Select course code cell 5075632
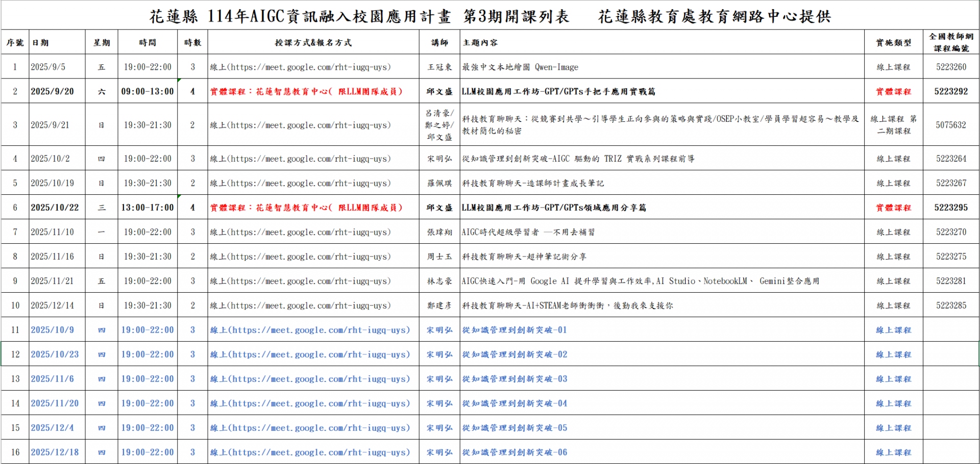This screenshot has height=464, width=980. 950,125
